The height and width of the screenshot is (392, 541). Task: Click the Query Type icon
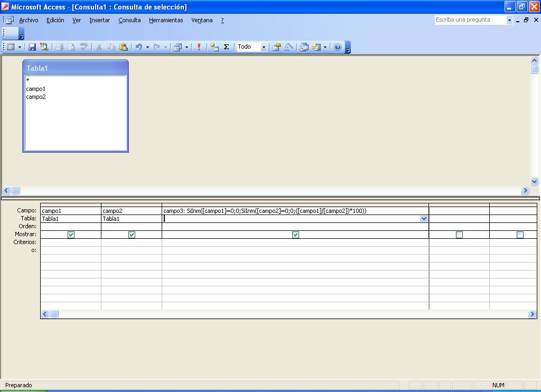(178, 47)
